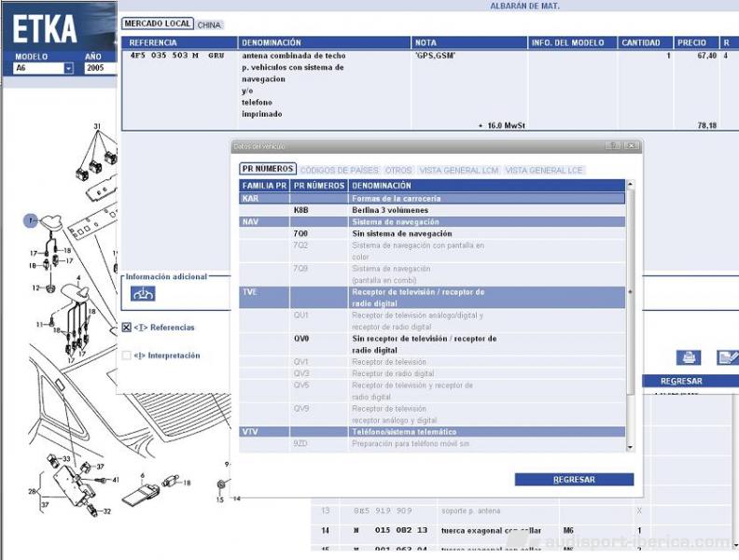Select part reference 4F5 035 503 M GRU

pyautogui.click(x=177, y=56)
